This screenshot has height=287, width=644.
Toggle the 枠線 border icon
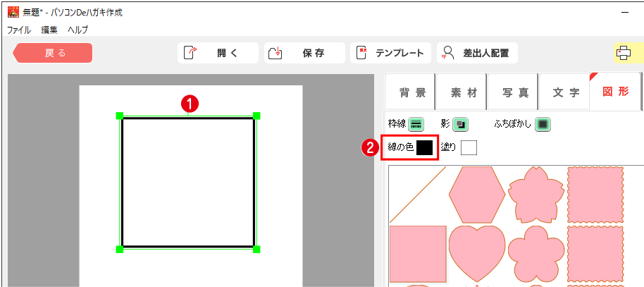click(x=416, y=124)
